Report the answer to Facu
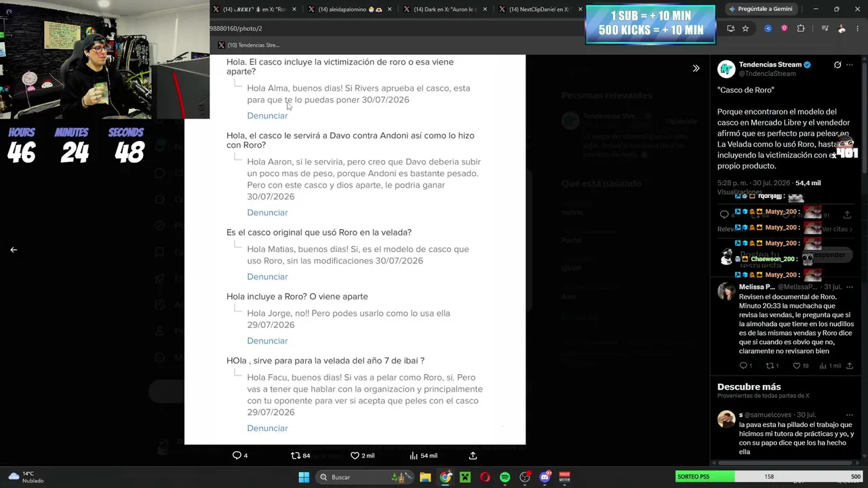This screenshot has height=488, width=868. 267,428
